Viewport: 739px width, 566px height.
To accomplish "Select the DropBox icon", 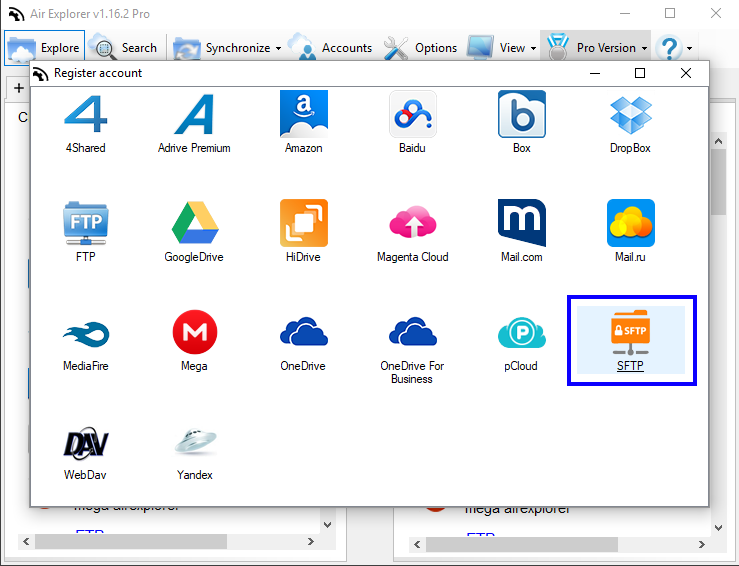I will (631, 115).
